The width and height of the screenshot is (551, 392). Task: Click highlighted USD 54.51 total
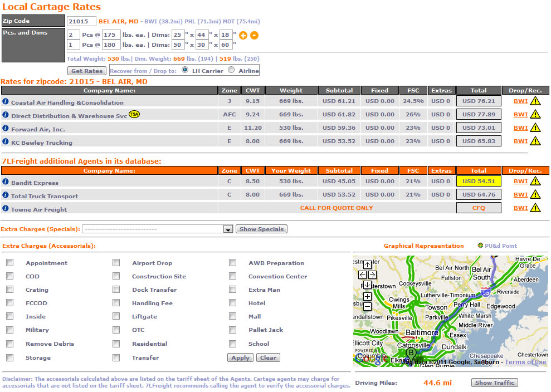click(479, 182)
